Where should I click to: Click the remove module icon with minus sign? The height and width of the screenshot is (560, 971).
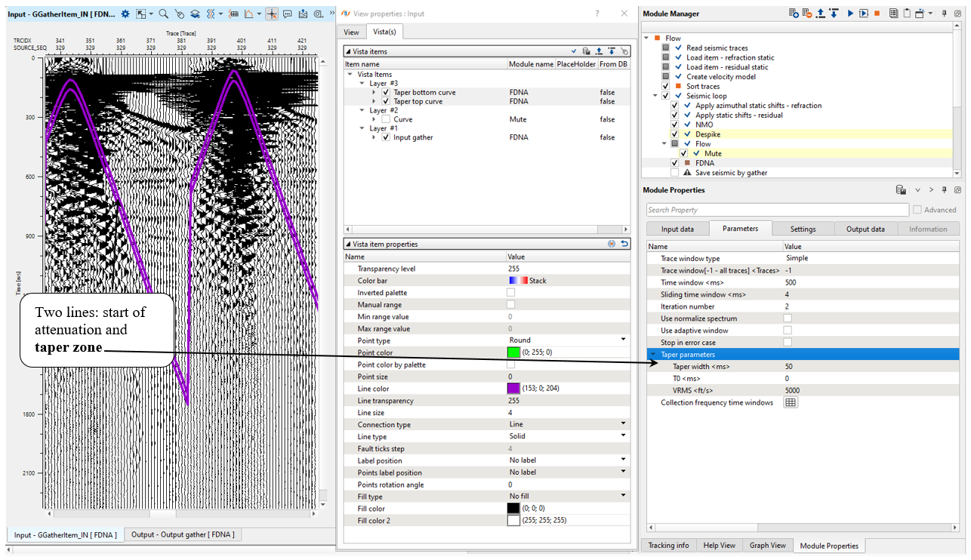806,14
